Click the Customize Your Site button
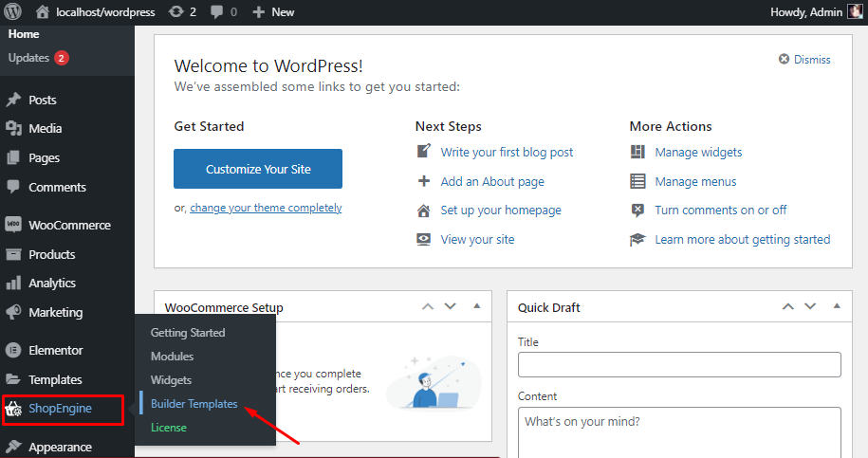 (x=258, y=169)
